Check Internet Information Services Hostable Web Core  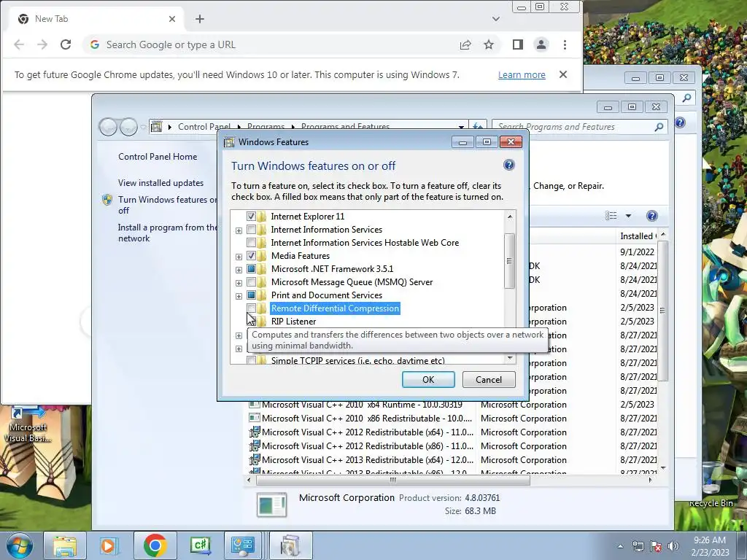tap(251, 242)
